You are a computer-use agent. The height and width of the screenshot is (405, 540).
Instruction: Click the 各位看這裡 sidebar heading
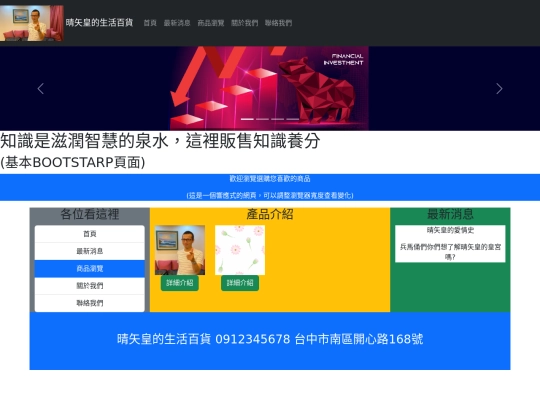click(90, 214)
